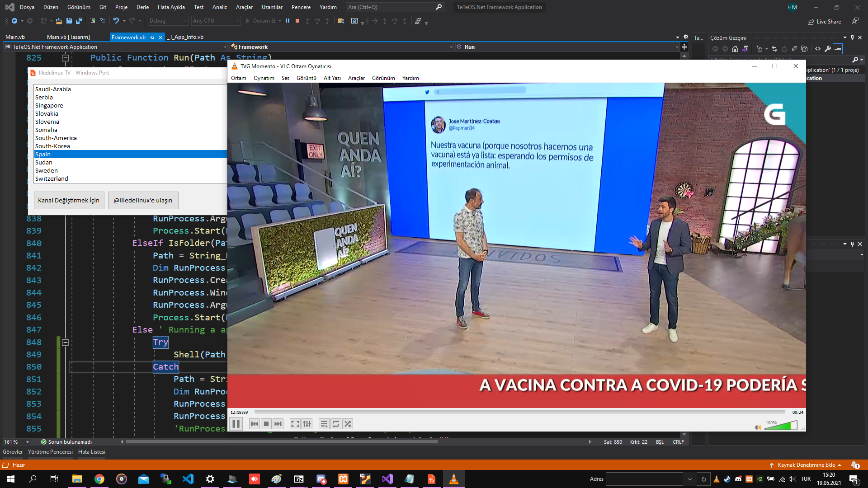This screenshot has height=488, width=868.
Task: Open the Run member dropdown
Action: point(567,47)
